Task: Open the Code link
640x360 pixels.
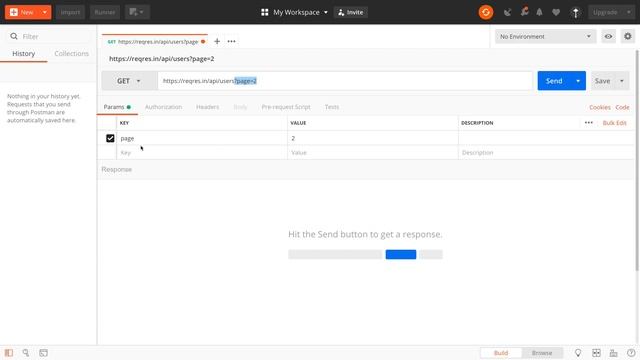Action: pyautogui.click(x=622, y=107)
